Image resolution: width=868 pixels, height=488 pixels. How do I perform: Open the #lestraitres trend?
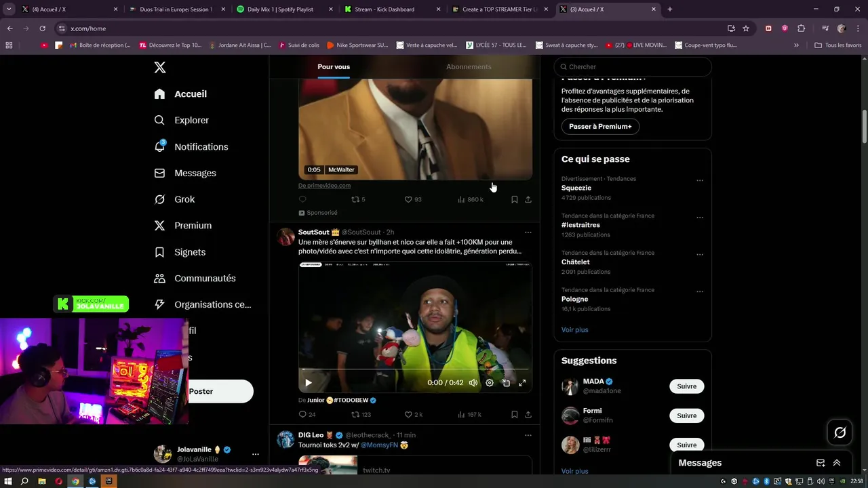coord(580,225)
